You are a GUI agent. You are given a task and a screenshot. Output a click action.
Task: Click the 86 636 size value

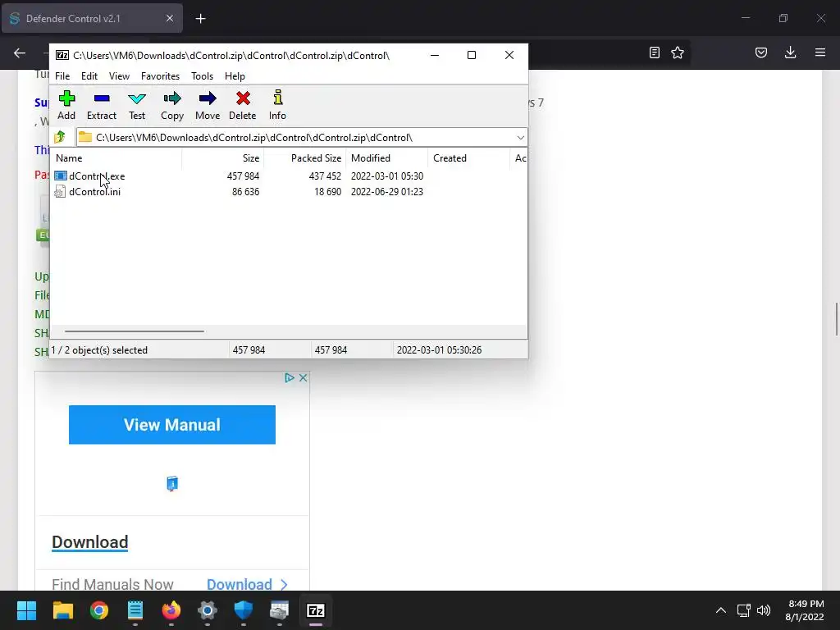tap(245, 192)
